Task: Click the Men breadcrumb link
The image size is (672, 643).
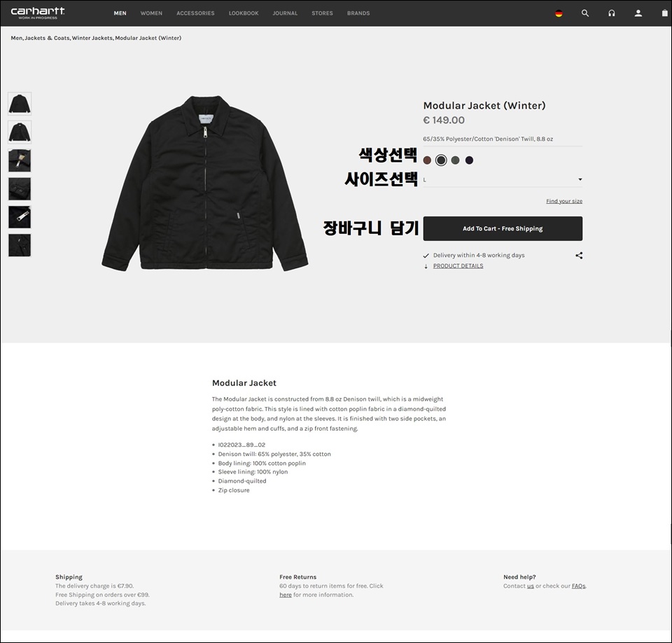Action: tap(17, 39)
